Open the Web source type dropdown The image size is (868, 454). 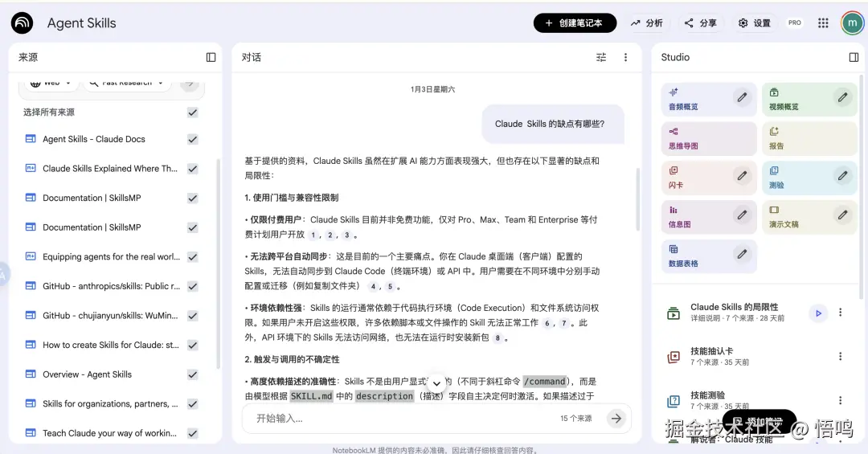[51, 84]
